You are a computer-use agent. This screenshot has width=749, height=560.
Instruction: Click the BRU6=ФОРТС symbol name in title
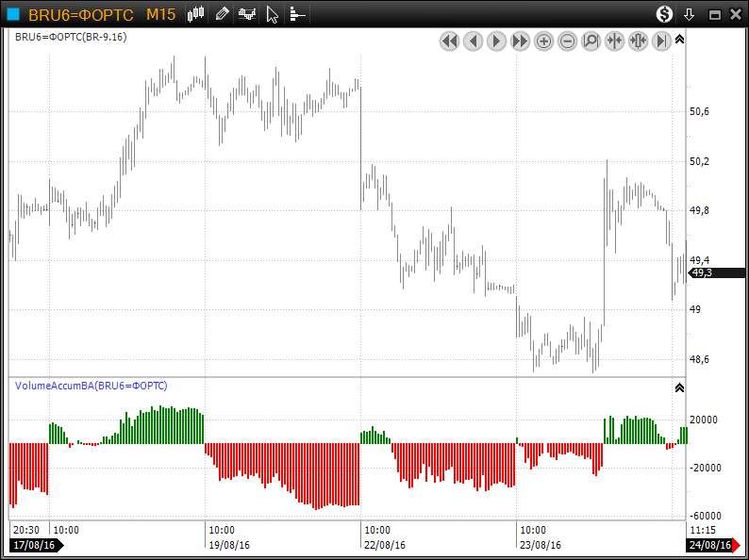coord(80,14)
